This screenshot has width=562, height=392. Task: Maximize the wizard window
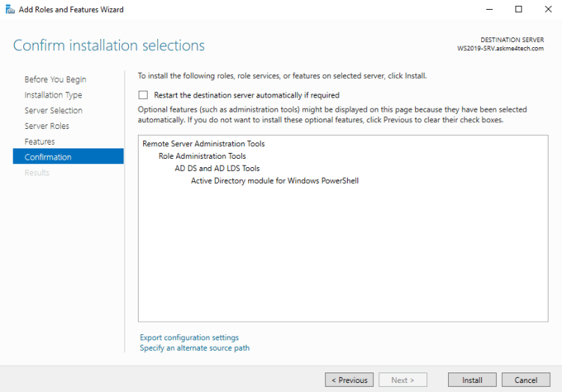pos(519,9)
